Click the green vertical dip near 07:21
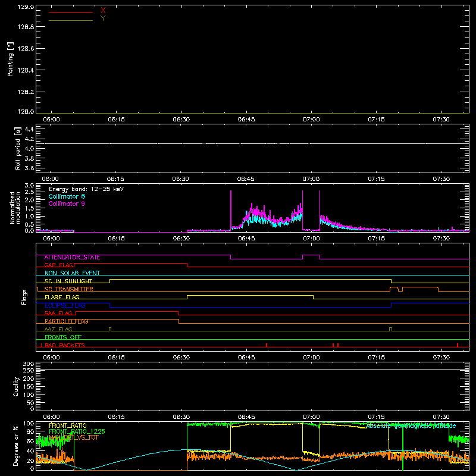The height and width of the screenshot is (476, 476). (403, 447)
